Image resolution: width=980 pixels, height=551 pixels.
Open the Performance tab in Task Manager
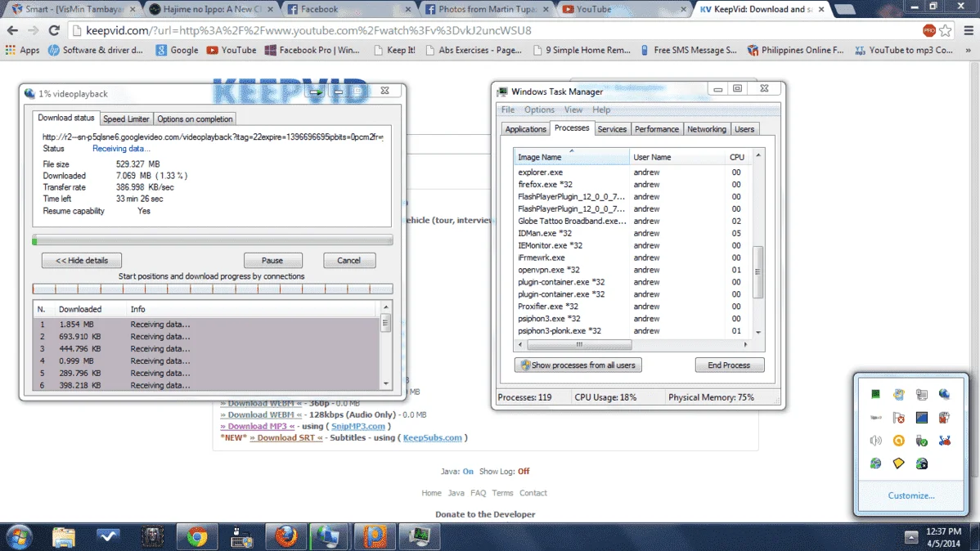[x=656, y=128]
